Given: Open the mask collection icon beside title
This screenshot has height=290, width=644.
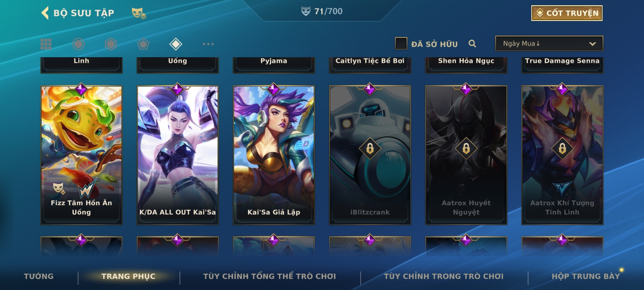Looking at the screenshot, I should [x=139, y=13].
